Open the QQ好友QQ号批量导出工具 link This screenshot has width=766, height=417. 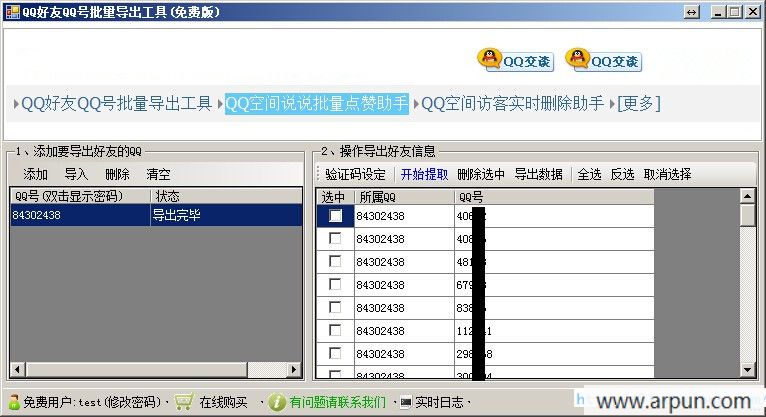click(116, 104)
